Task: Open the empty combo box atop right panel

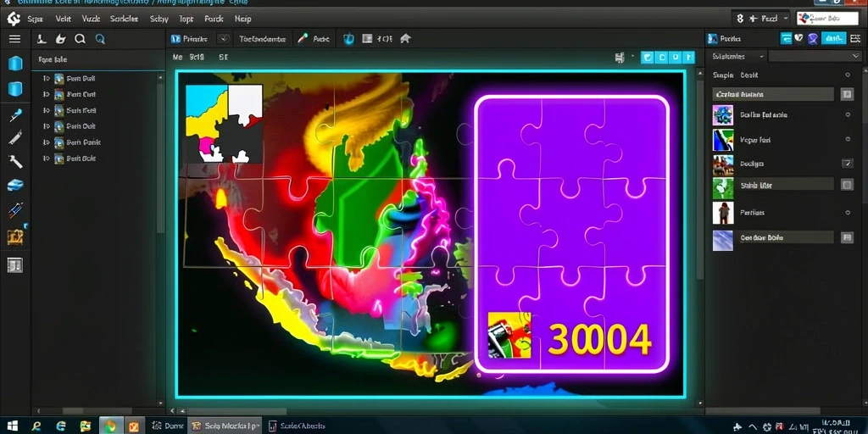Action: [815, 57]
